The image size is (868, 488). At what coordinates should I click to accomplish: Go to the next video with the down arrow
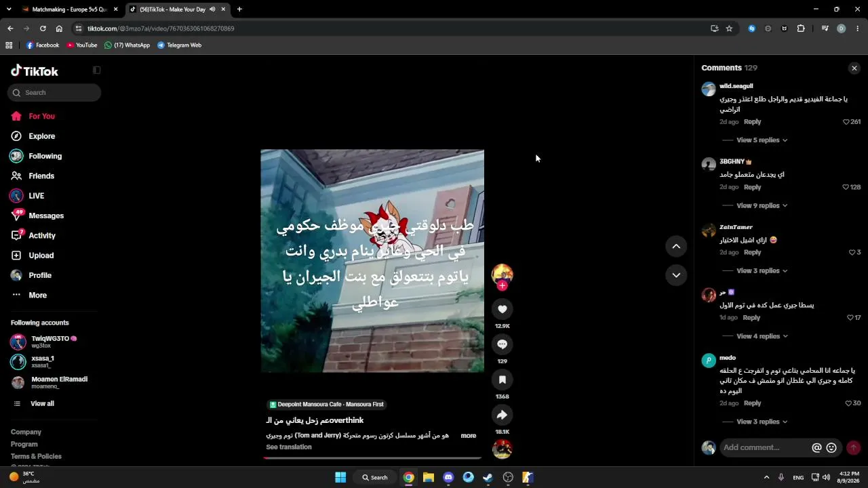676,275
